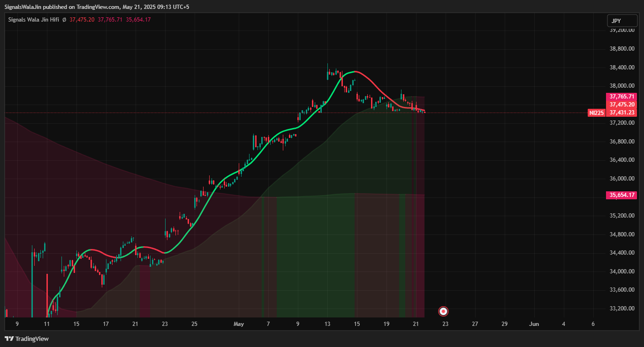Image resolution: width=644 pixels, height=347 pixels.
Task: Click date 13 on the time axis
Action: [327, 324]
